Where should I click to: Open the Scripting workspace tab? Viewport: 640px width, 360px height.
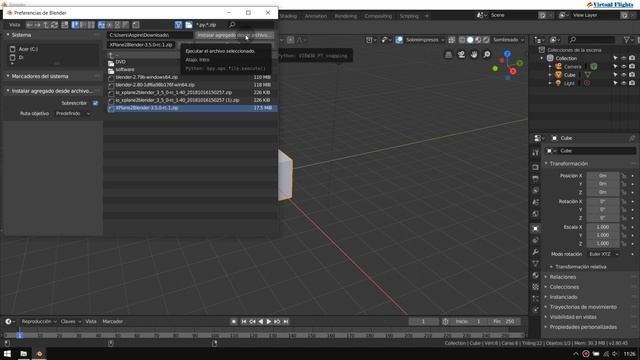click(409, 16)
